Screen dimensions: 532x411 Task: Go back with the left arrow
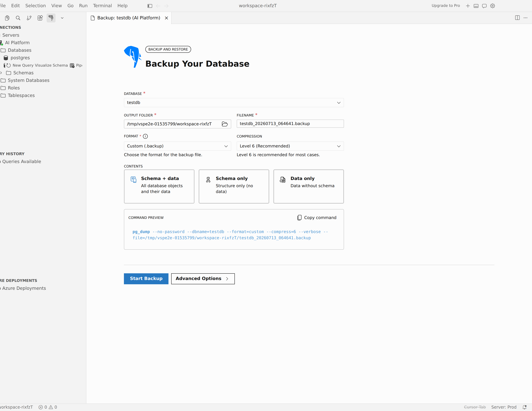point(158,6)
